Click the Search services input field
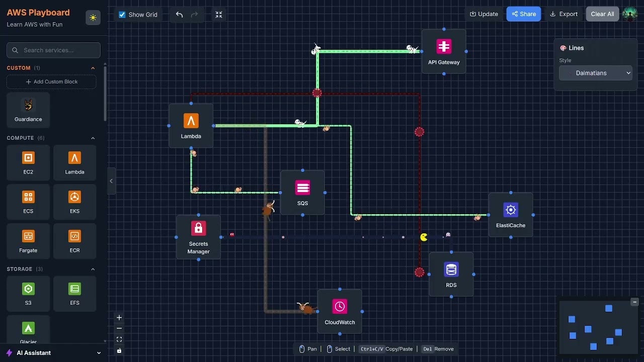The height and width of the screenshot is (362, 644). (x=53, y=50)
